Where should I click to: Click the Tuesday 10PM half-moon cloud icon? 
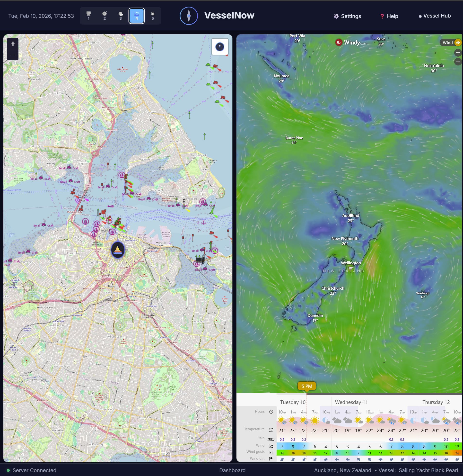pos(326,420)
